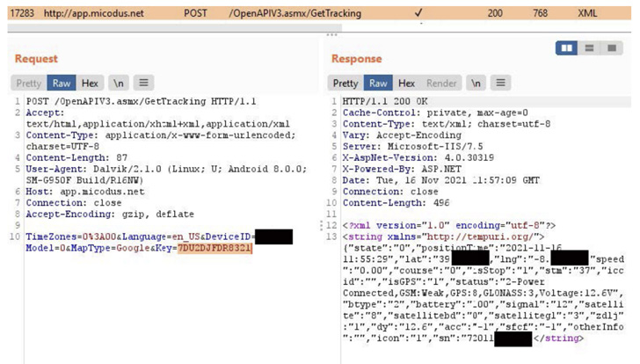
Task: Open Response panel hamburger options menu
Action: 500,84
